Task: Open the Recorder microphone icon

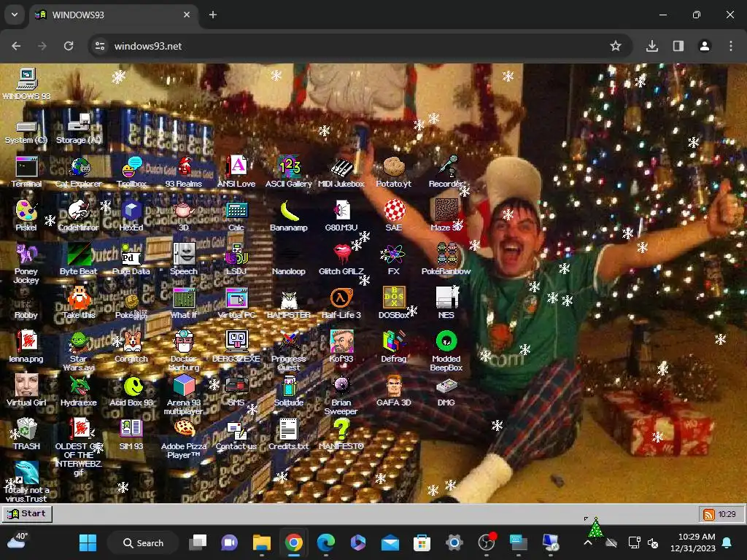Action: (x=446, y=172)
